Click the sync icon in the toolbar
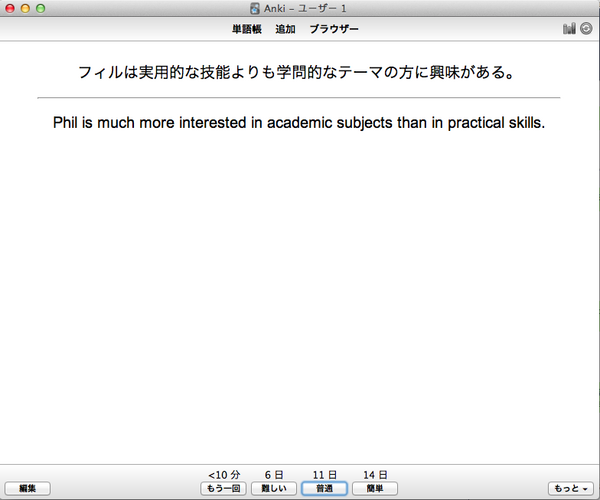600x500 pixels. [586, 29]
